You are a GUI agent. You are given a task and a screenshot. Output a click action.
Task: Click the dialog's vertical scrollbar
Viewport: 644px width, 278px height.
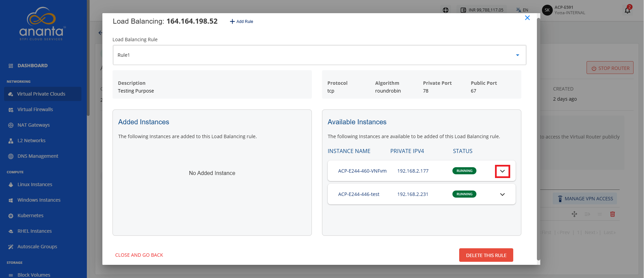(x=538, y=138)
